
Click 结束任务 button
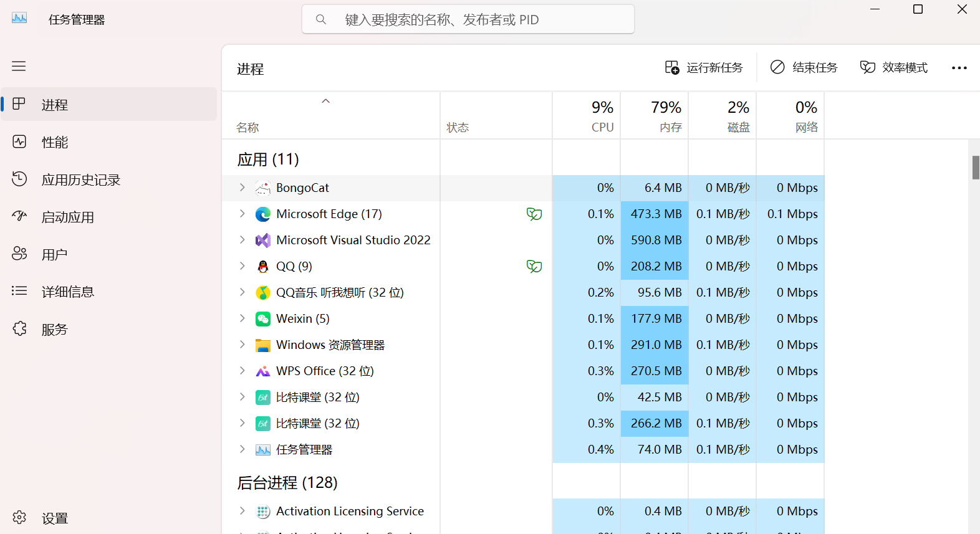click(x=804, y=67)
